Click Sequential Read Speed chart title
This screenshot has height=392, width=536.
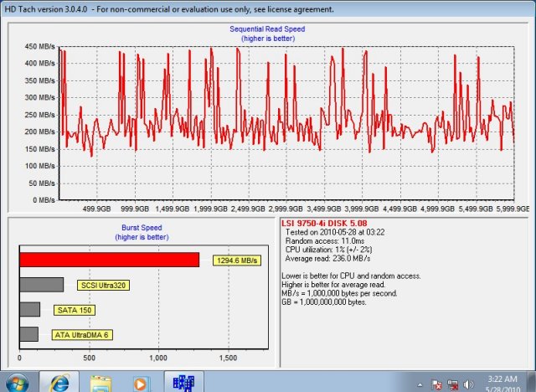[267, 29]
